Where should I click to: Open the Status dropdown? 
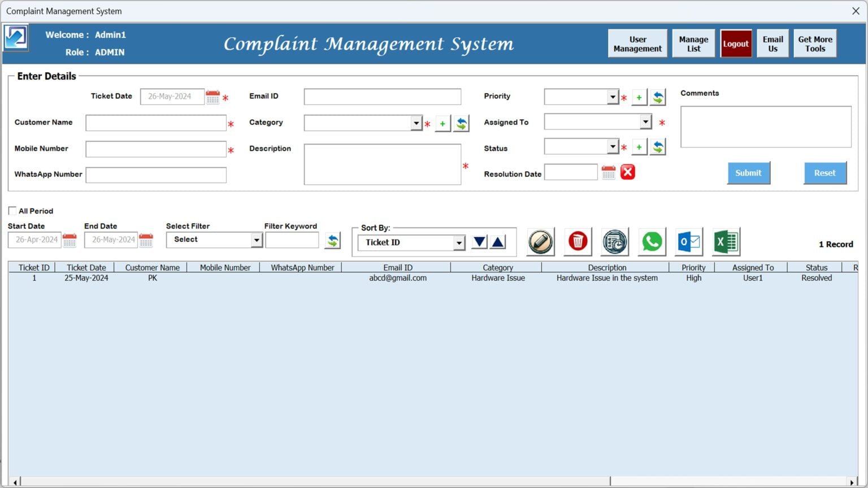point(613,146)
